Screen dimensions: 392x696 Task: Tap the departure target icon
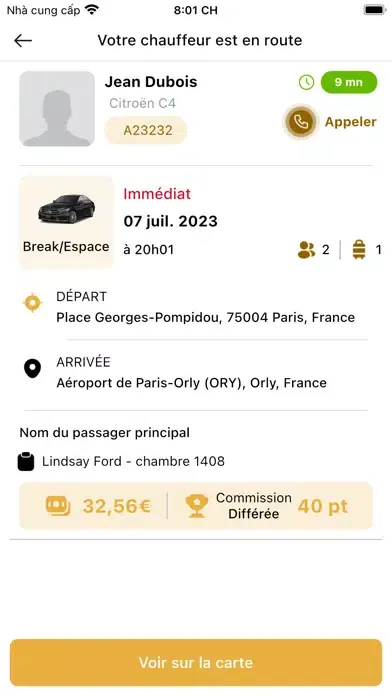(32, 303)
